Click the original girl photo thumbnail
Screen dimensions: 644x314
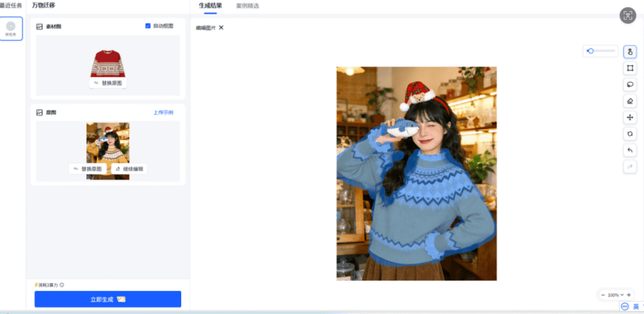click(108, 151)
